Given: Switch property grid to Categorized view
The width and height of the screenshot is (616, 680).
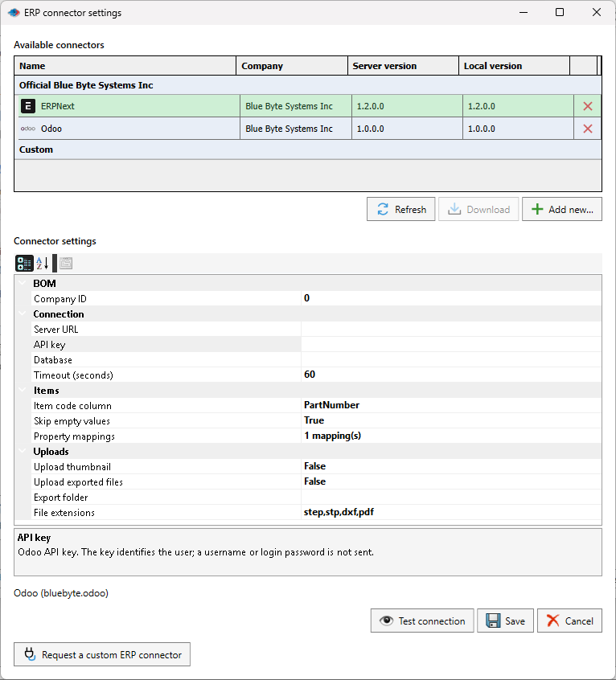Looking at the screenshot, I should pyautogui.click(x=24, y=264).
